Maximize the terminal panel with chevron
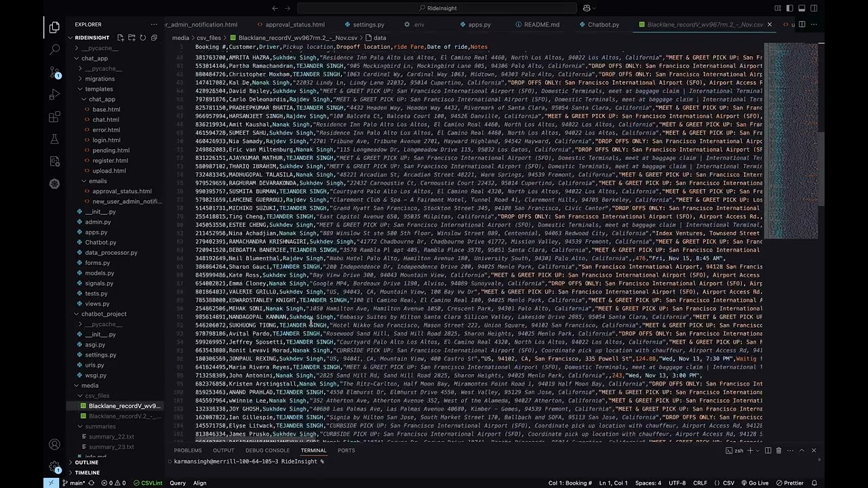This screenshot has height=488, width=868. click(x=802, y=450)
